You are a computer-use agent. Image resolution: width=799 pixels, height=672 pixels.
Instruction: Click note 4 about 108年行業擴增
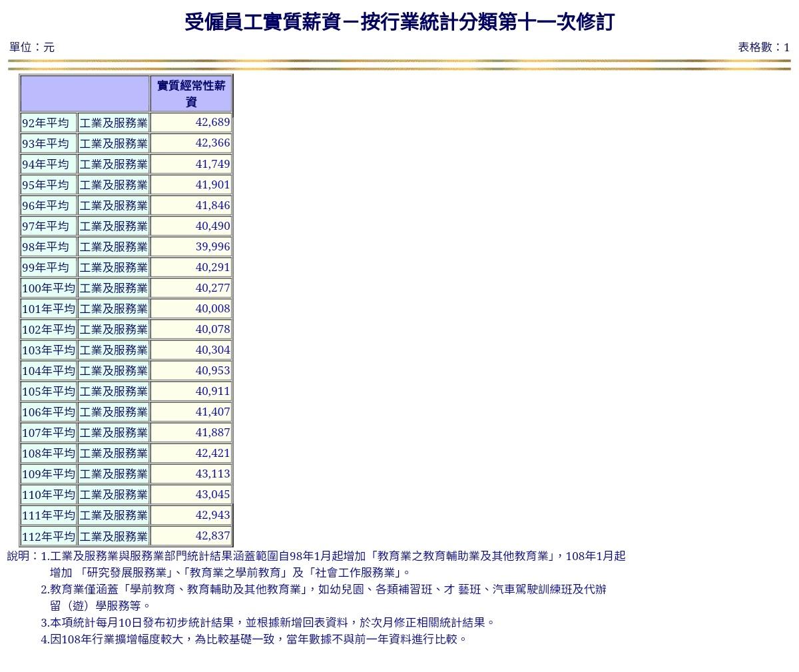254,639
